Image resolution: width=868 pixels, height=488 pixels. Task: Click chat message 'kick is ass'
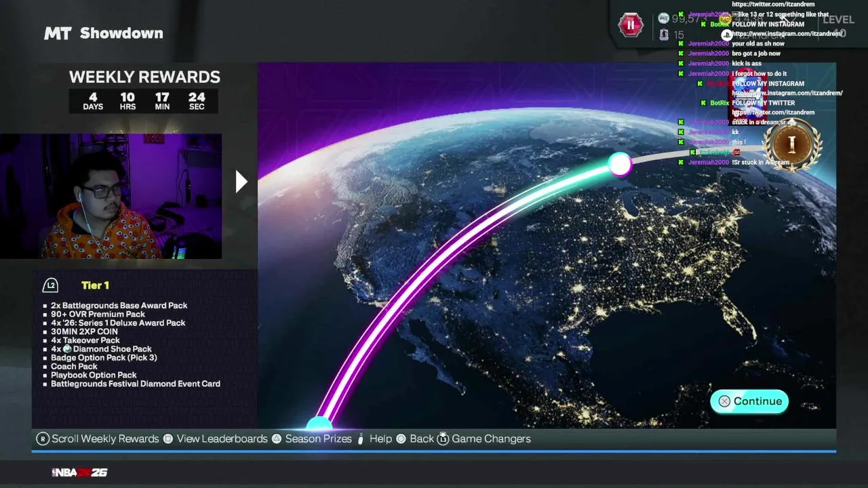tap(747, 64)
